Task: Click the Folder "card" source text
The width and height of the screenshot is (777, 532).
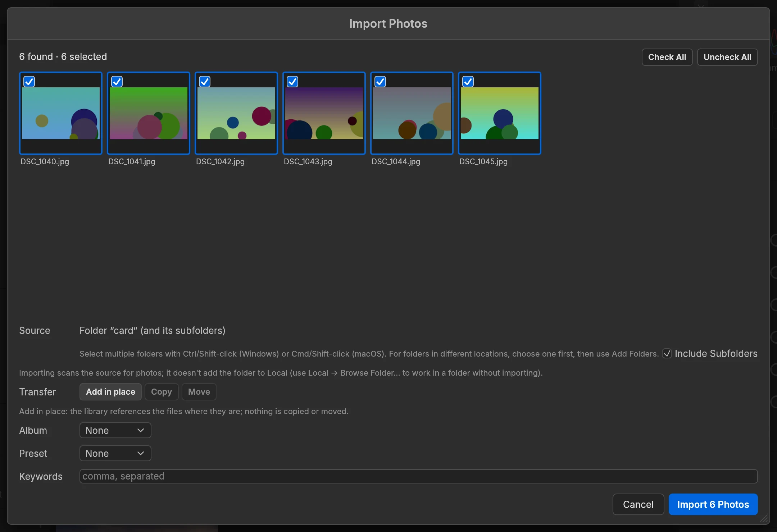Action: coord(153,330)
